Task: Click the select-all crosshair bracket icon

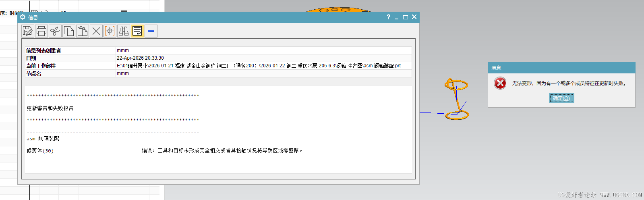Action: [x=110, y=31]
